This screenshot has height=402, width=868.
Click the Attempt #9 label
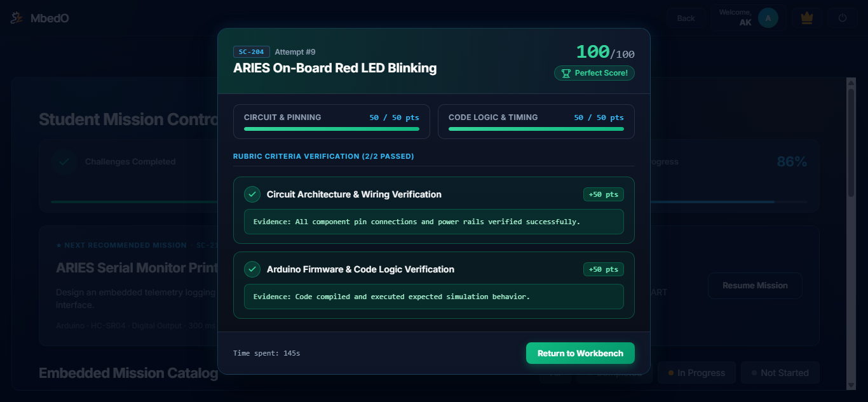[295, 52]
